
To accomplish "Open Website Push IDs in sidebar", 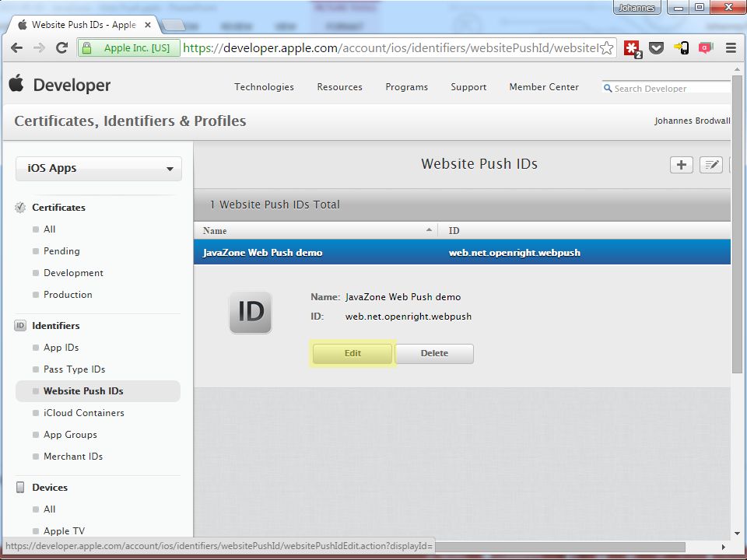I will (98, 391).
